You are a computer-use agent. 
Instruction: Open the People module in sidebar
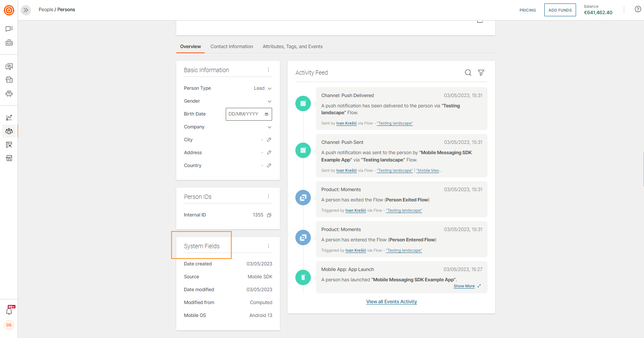[x=9, y=131]
